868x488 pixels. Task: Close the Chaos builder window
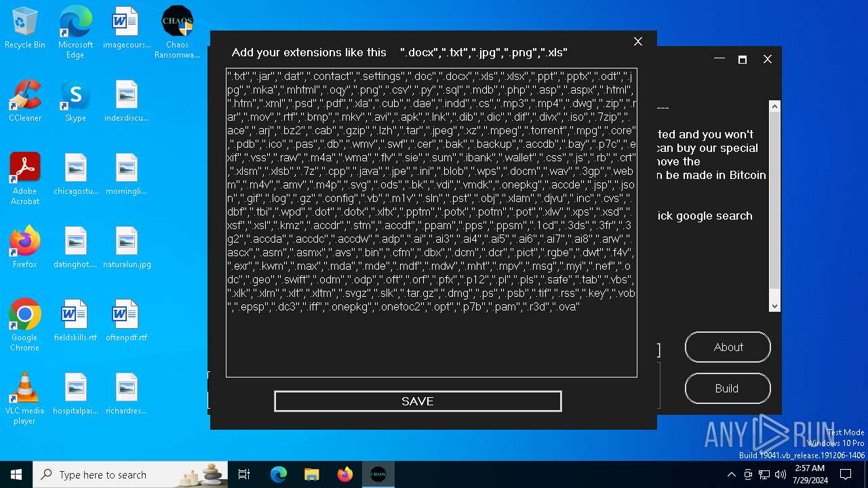768,59
